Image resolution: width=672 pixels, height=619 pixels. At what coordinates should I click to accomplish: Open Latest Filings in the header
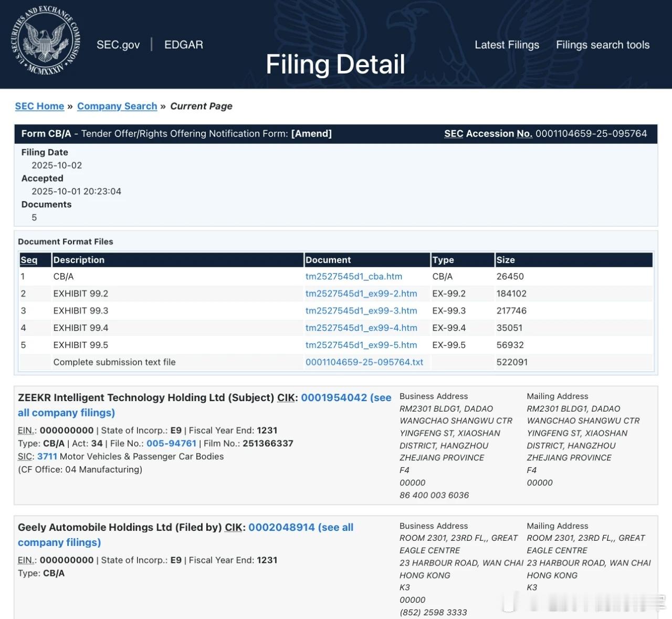tap(507, 45)
